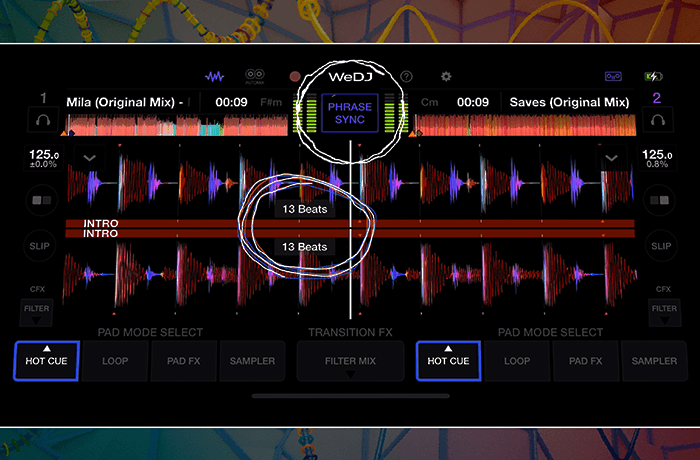
Task: Tap deck 1 elapsed time 00:09
Action: click(231, 102)
